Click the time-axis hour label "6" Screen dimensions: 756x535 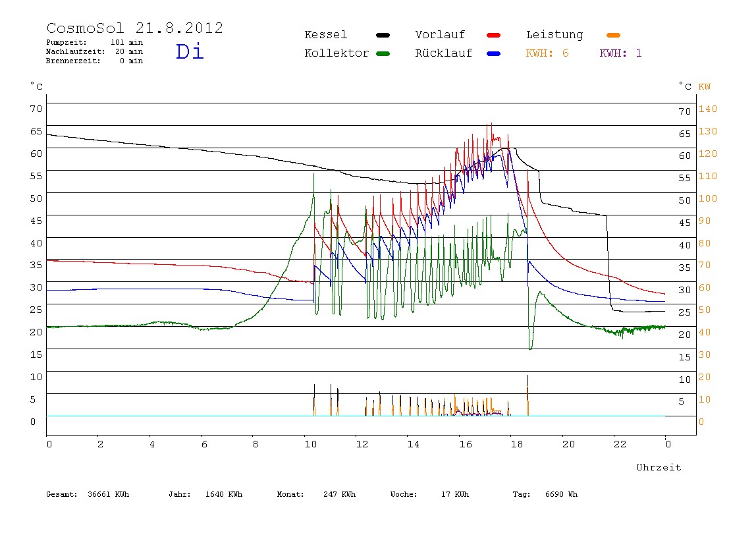coord(204,444)
